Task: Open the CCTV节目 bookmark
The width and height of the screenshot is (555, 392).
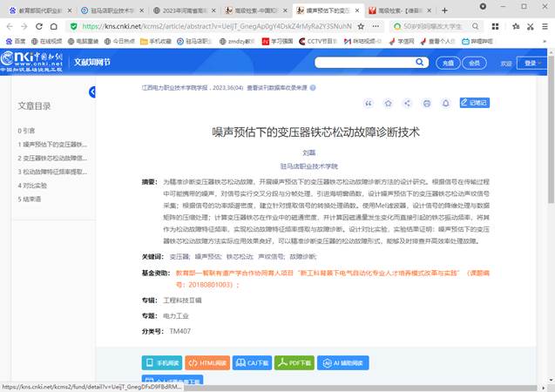Action: (x=317, y=42)
